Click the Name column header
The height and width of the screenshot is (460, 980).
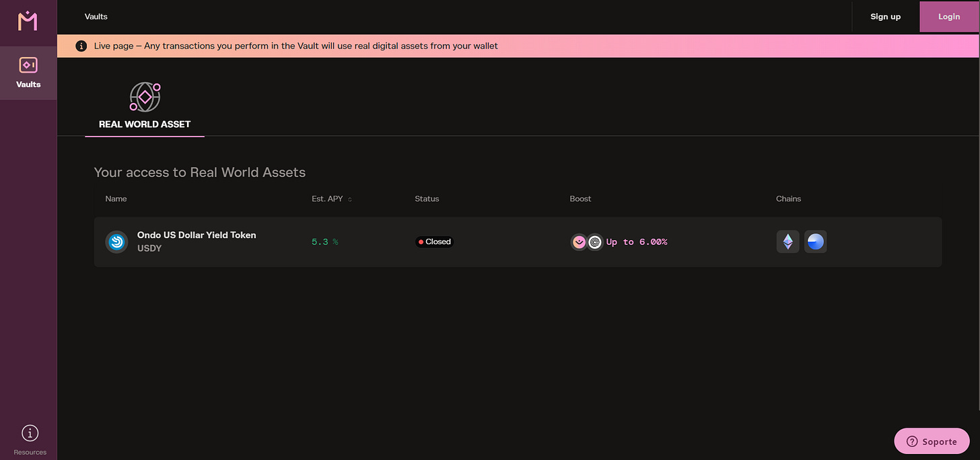click(x=116, y=199)
